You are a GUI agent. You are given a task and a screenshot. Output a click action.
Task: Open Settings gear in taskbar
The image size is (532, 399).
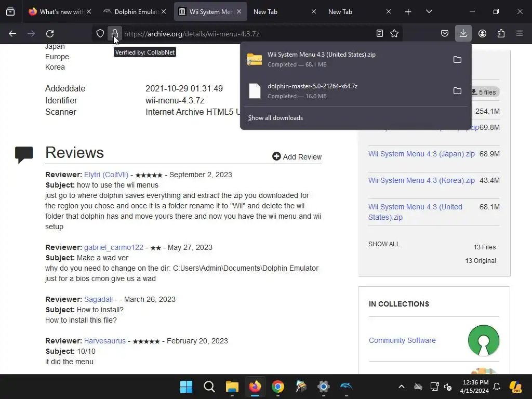(x=323, y=387)
